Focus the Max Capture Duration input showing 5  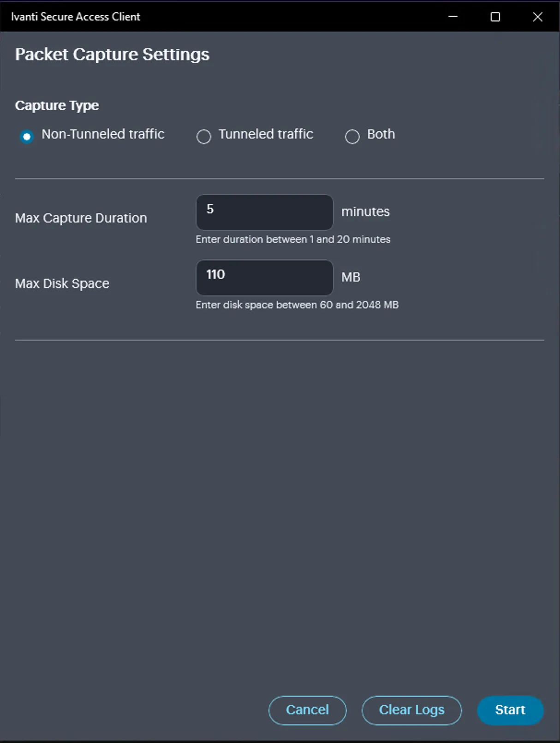(x=264, y=212)
